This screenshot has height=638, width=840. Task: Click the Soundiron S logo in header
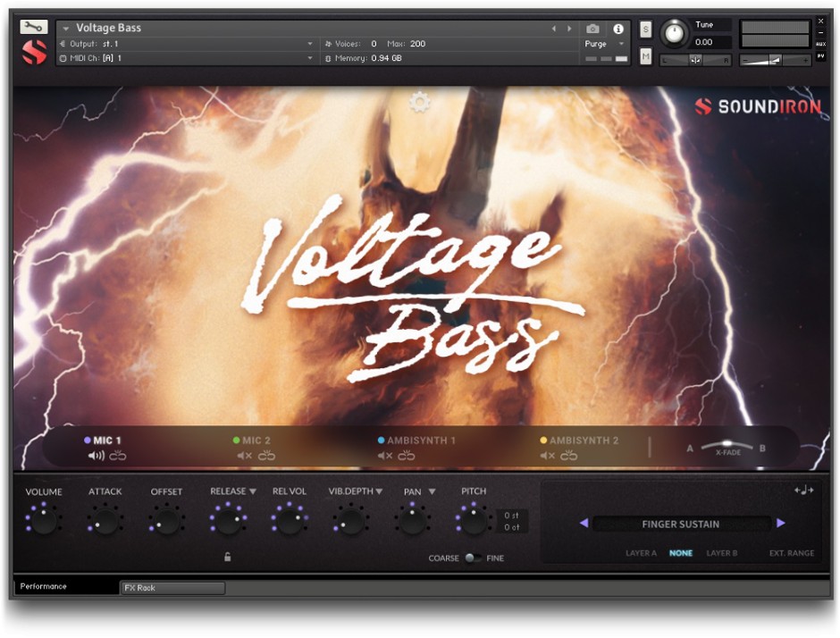(34, 53)
